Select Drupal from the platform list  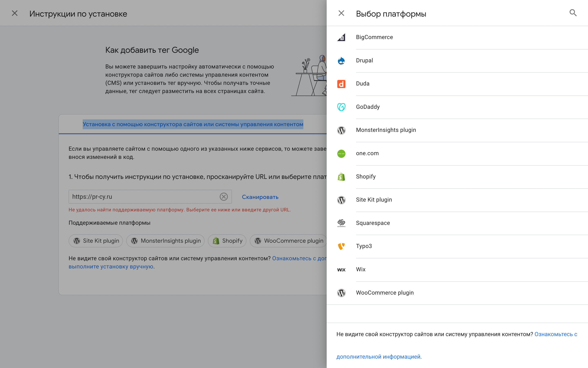pos(457,61)
